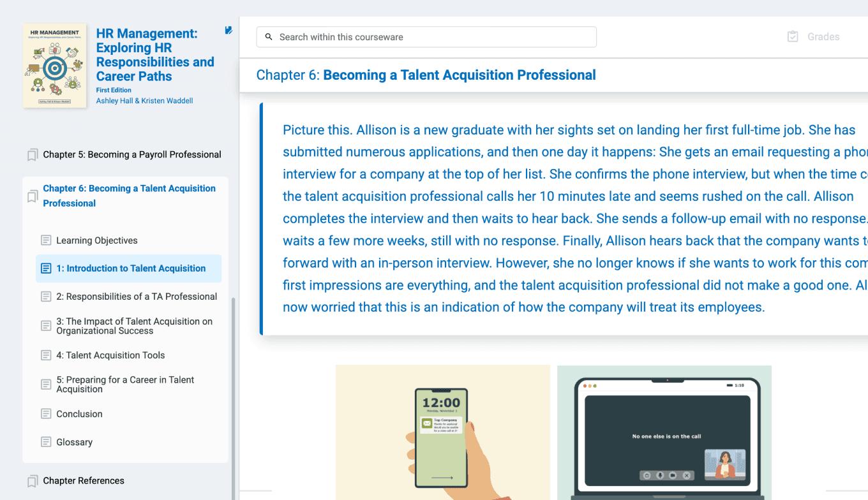Click the Grades clipboard icon
Image resolution: width=868 pixels, height=500 pixels.
point(793,37)
